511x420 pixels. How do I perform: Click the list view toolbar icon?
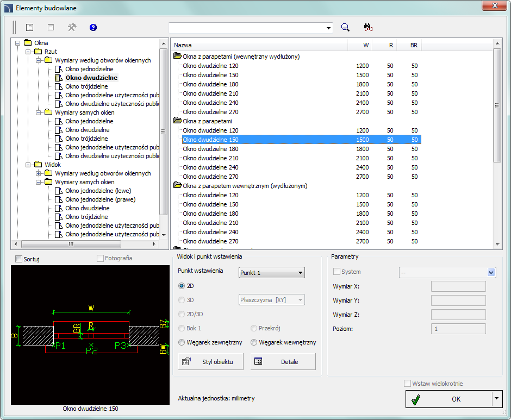tap(30, 27)
